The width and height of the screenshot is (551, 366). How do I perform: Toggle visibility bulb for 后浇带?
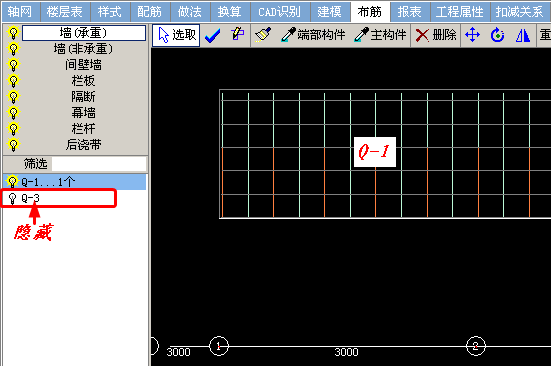[13, 145]
